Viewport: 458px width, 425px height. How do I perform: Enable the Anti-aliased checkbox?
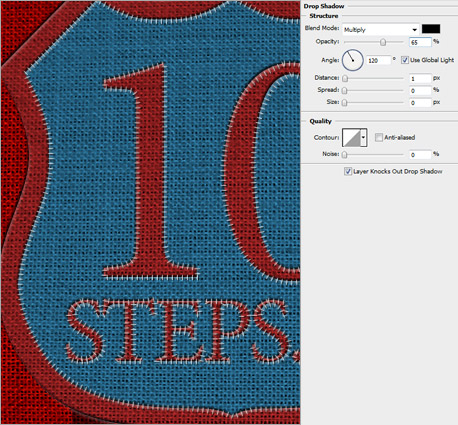point(379,137)
